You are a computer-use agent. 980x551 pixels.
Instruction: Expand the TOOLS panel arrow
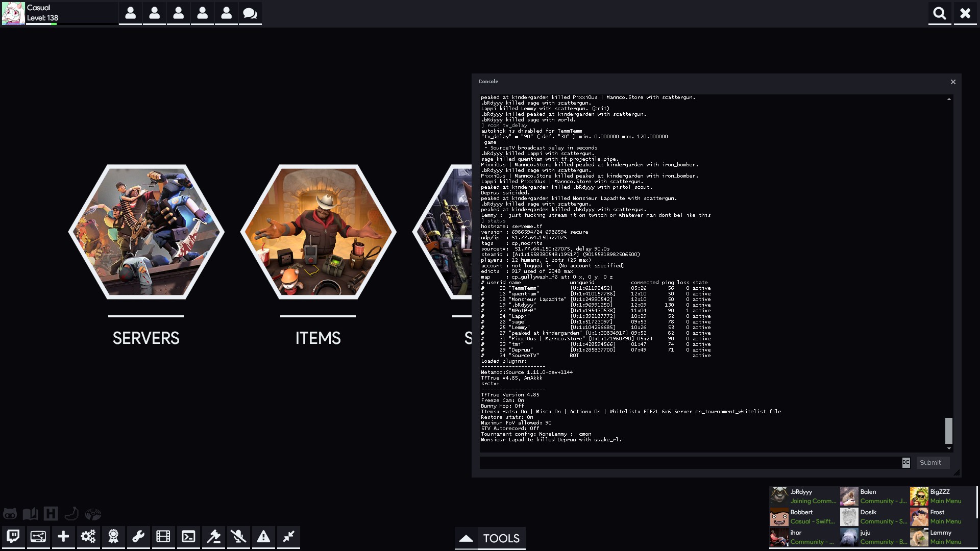coord(466,538)
